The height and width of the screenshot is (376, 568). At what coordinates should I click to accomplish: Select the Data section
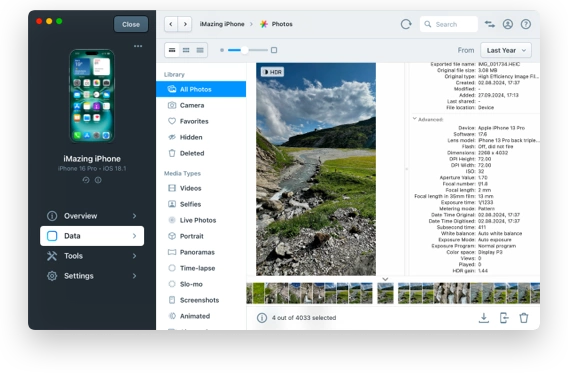click(x=92, y=236)
